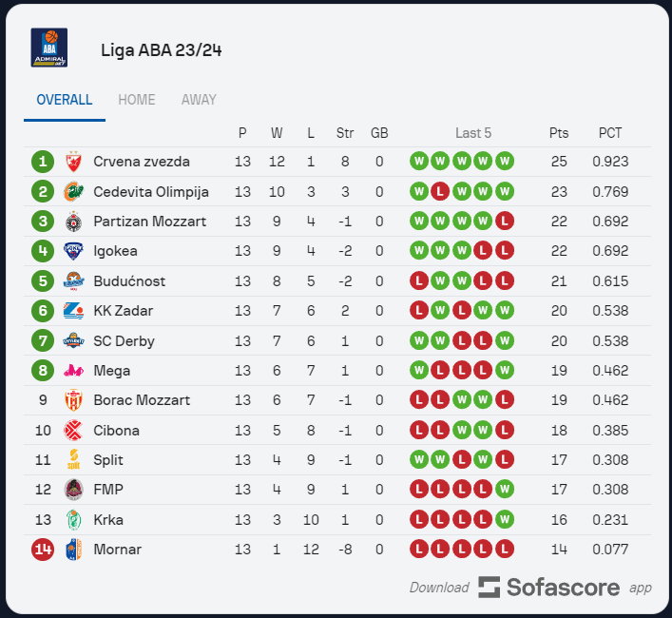Click the PCT column header

610,133
